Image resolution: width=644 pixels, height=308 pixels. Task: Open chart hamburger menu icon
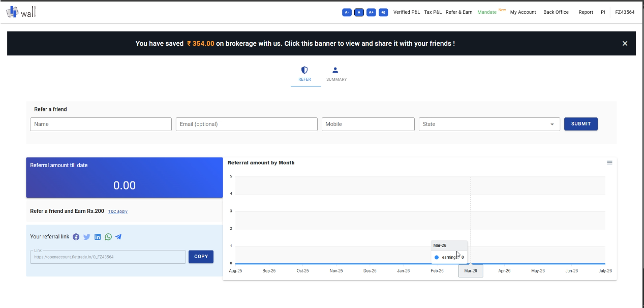pyautogui.click(x=609, y=163)
